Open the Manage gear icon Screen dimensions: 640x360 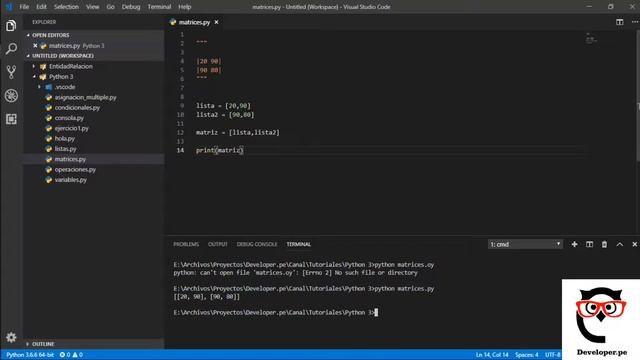11,337
